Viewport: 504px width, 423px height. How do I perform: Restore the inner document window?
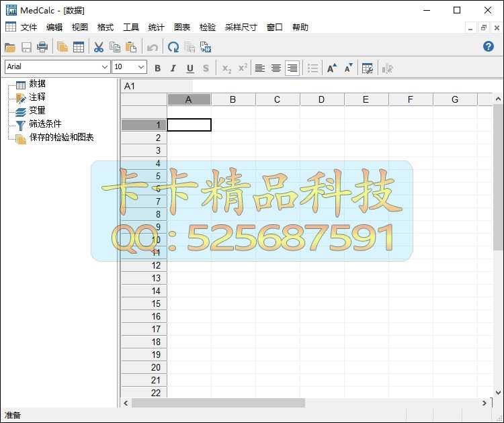point(483,28)
